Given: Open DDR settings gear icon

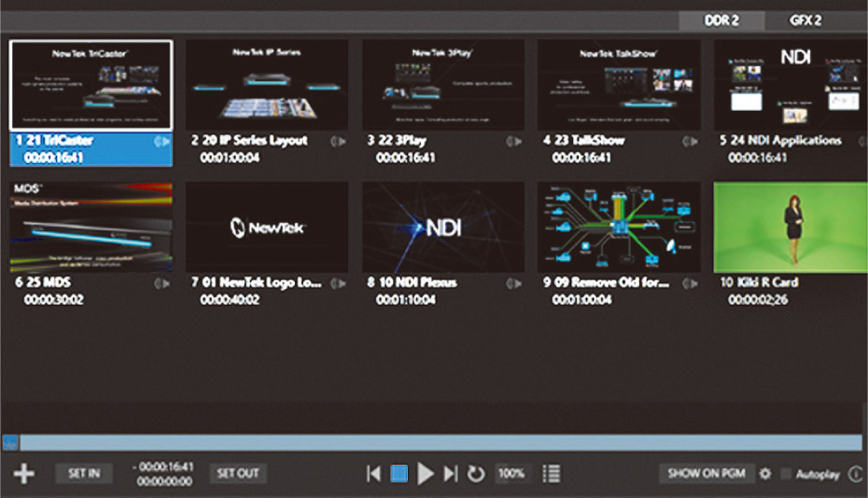Looking at the screenshot, I should [x=765, y=474].
